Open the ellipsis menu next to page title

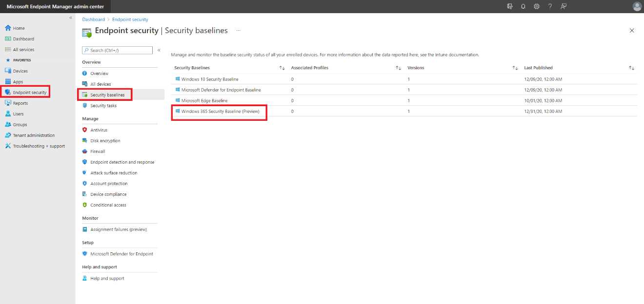(x=238, y=30)
